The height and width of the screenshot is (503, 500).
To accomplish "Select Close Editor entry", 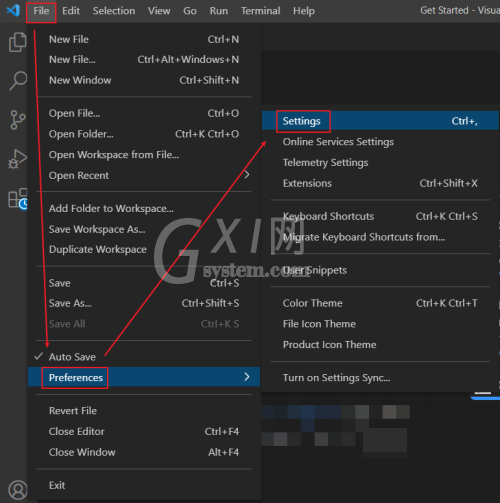I will (144, 431).
